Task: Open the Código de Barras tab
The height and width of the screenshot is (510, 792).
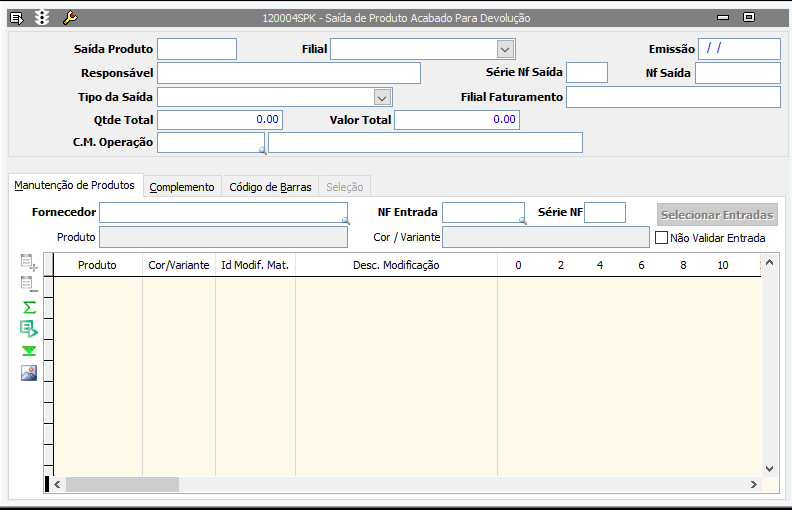Action: pyautogui.click(x=270, y=187)
